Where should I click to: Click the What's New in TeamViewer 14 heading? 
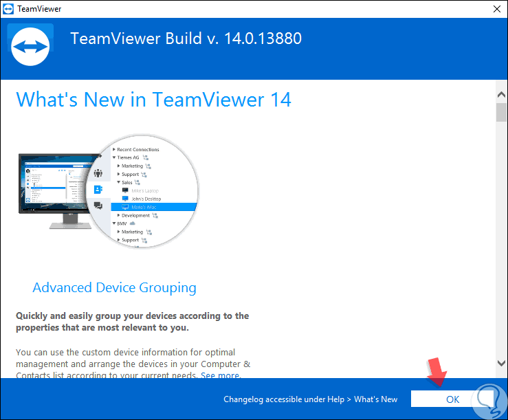click(x=153, y=100)
